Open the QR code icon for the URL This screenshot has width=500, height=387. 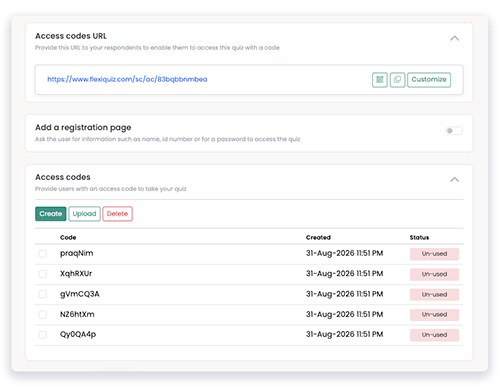point(380,80)
